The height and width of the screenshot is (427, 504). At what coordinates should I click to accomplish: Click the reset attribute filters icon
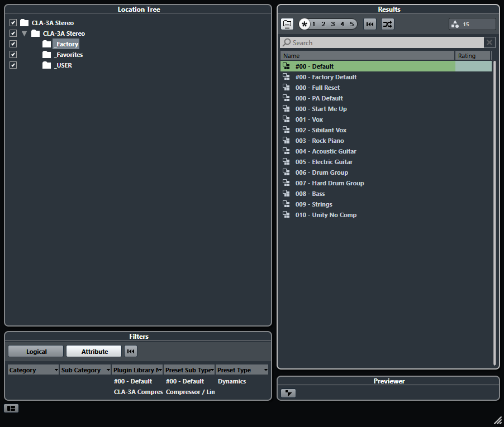(131, 351)
